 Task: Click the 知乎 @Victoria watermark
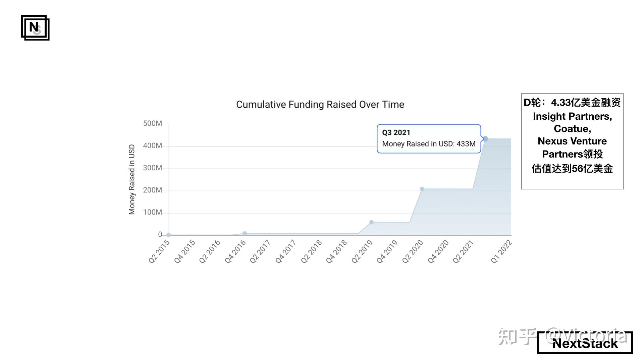[562, 336]
